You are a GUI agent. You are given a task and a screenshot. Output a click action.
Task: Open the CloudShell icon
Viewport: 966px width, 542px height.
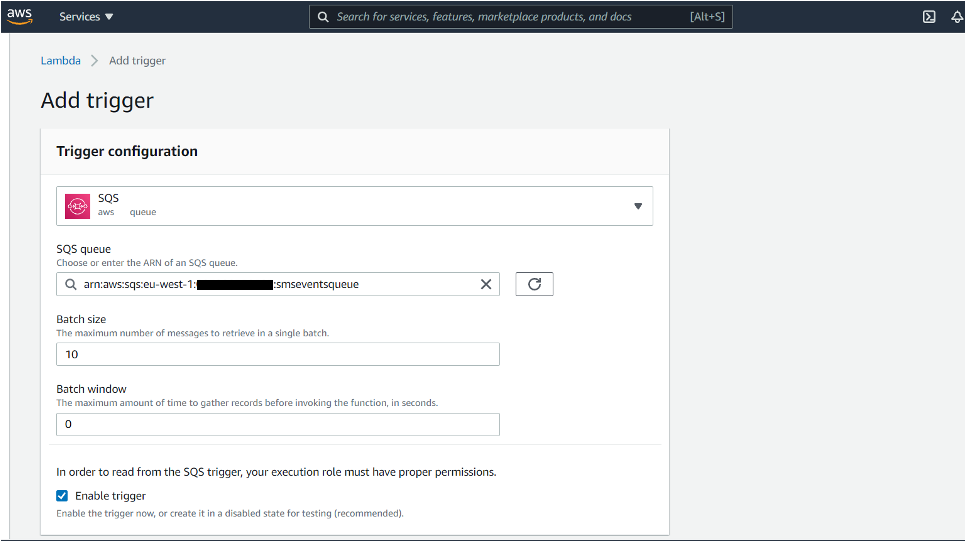(929, 17)
